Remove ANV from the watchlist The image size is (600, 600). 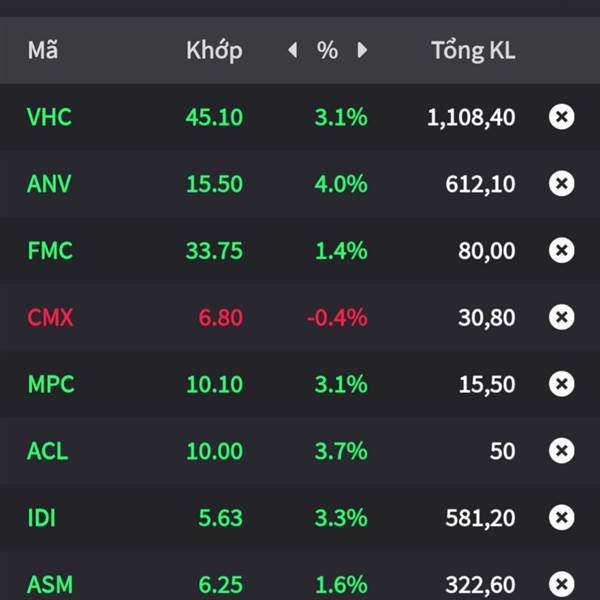[x=561, y=184]
